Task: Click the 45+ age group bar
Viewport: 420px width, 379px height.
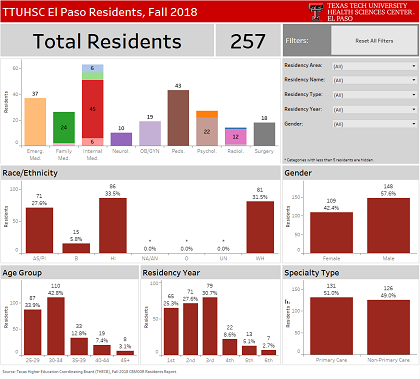Action: pos(125,353)
